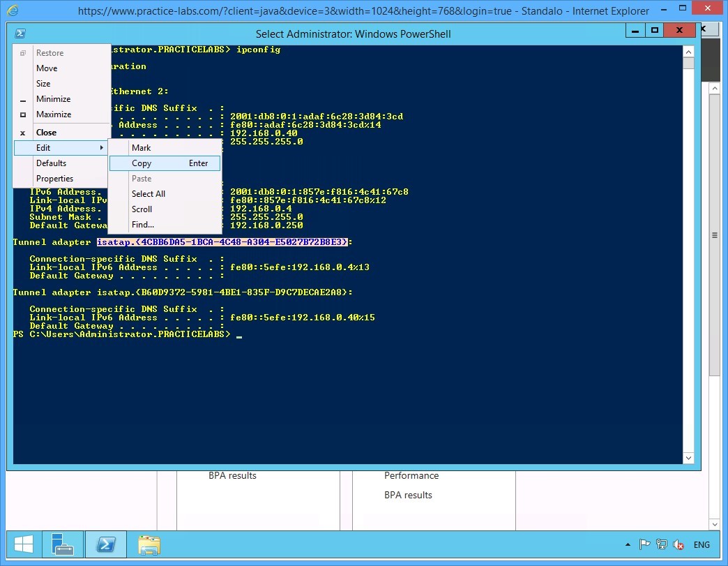Open the network status tray icon

[661, 545]
